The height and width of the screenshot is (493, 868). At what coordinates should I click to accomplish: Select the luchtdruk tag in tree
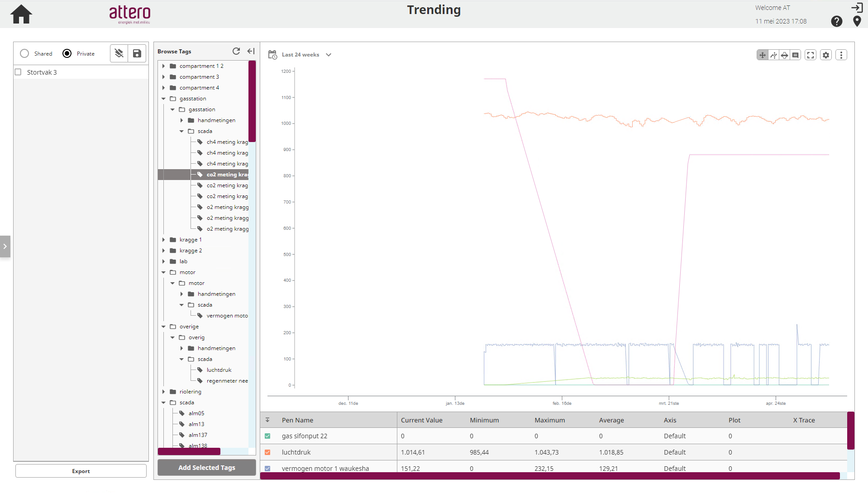(x=219, y=370)
